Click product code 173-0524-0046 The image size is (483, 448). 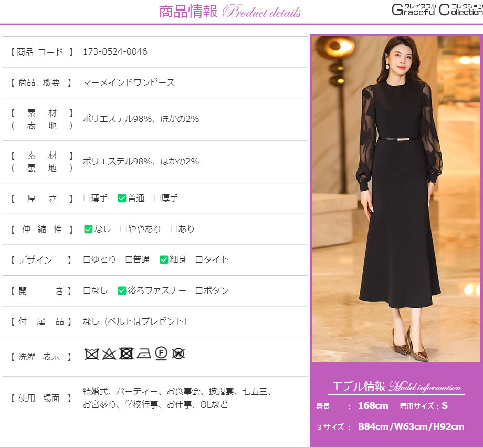[x=115, y=51]
